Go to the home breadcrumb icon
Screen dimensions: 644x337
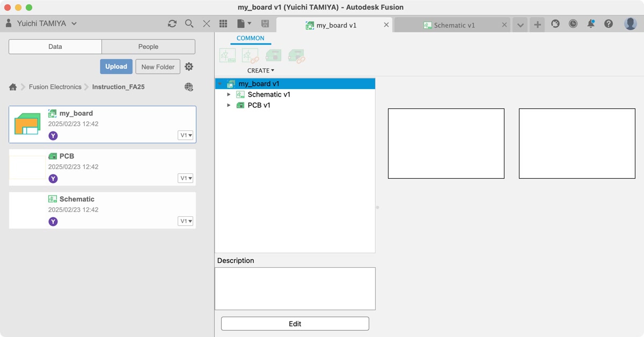click(x=13, y=87)
